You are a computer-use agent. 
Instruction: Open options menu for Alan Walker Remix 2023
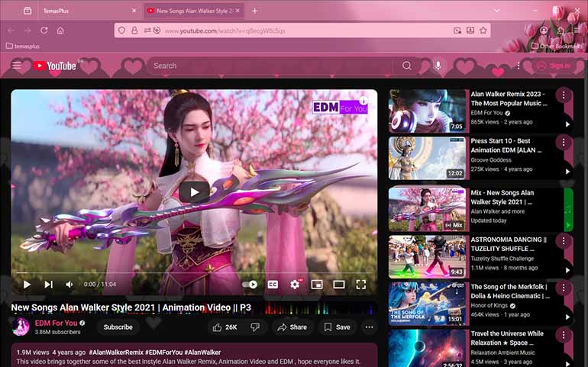pyautogui.click(x=564, y=95)
